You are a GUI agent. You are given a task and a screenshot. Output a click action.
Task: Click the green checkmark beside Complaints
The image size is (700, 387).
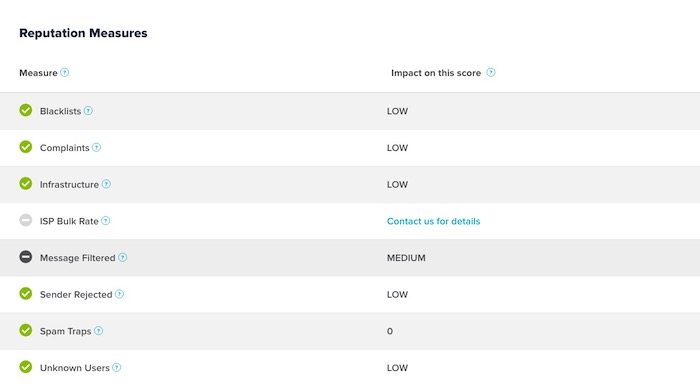click(26, 147)
